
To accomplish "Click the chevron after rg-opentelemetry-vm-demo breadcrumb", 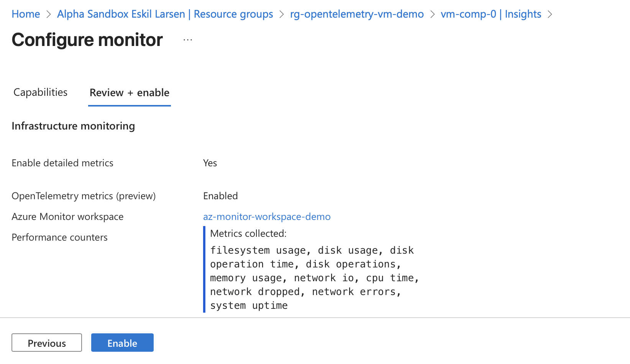I will [432, 14].
